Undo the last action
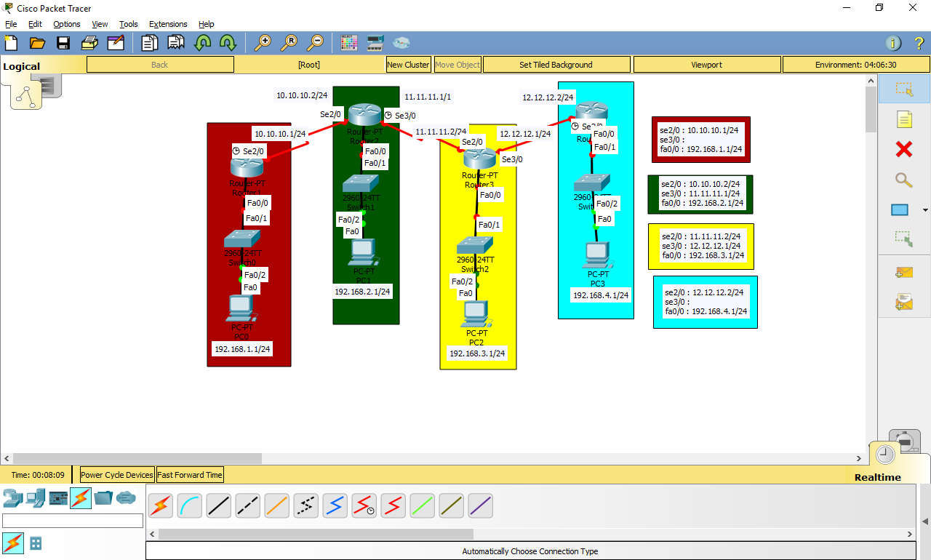This screenshot has height=560, width=931. pos(202,43)
